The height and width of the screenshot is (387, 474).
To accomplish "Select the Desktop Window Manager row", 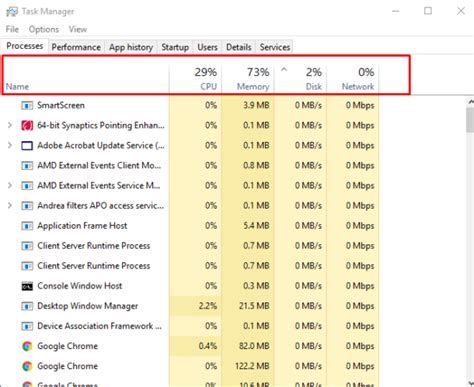I will pos(190,306).
